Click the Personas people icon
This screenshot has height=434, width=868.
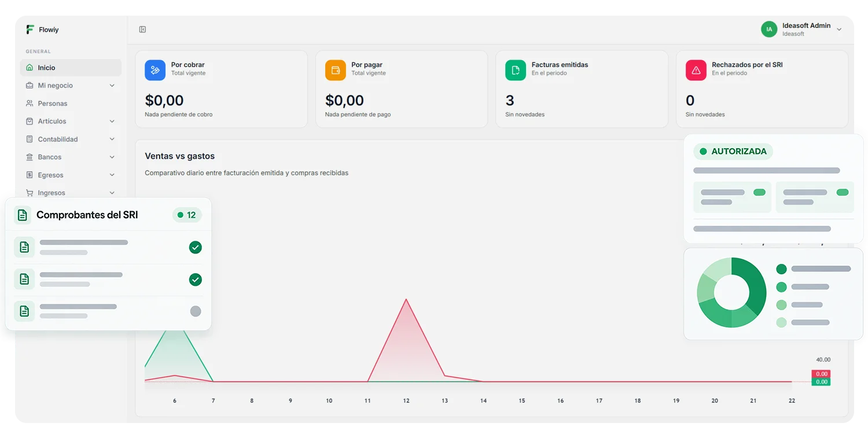coord(30,104)
